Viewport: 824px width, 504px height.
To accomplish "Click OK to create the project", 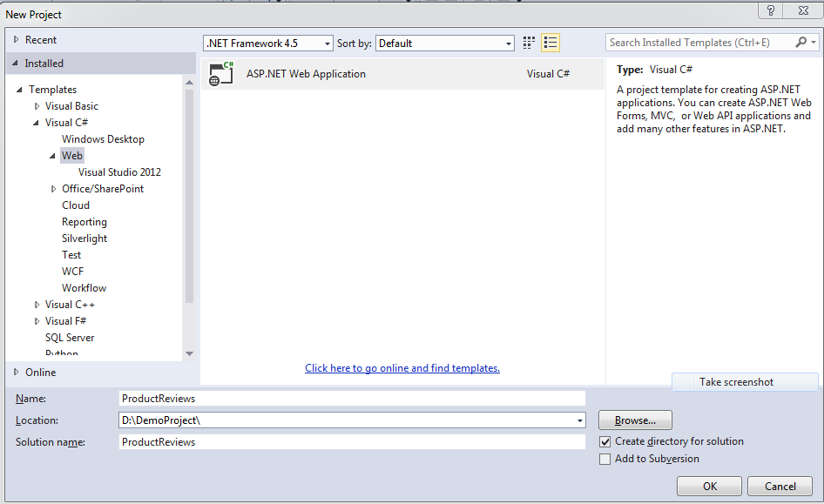I will tap(709, 486).
